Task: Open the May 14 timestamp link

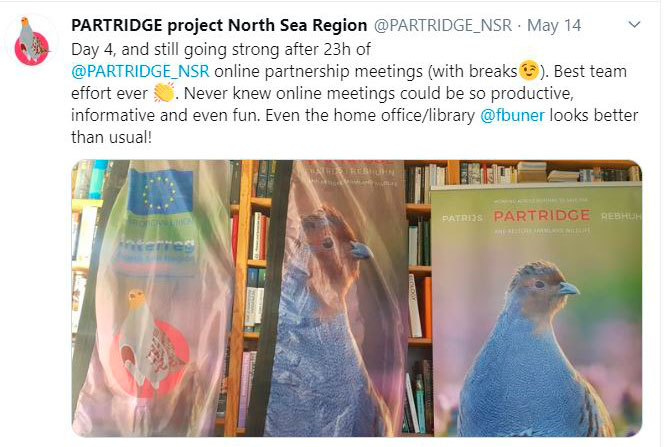Action: pyautogui.click(x=554, y=26)
